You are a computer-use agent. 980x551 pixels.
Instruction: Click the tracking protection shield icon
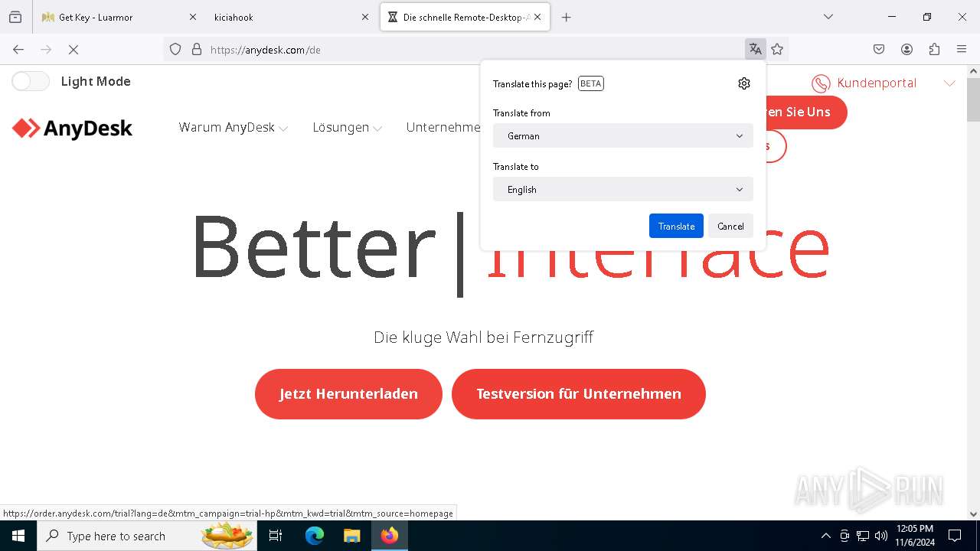coord(175,49)
